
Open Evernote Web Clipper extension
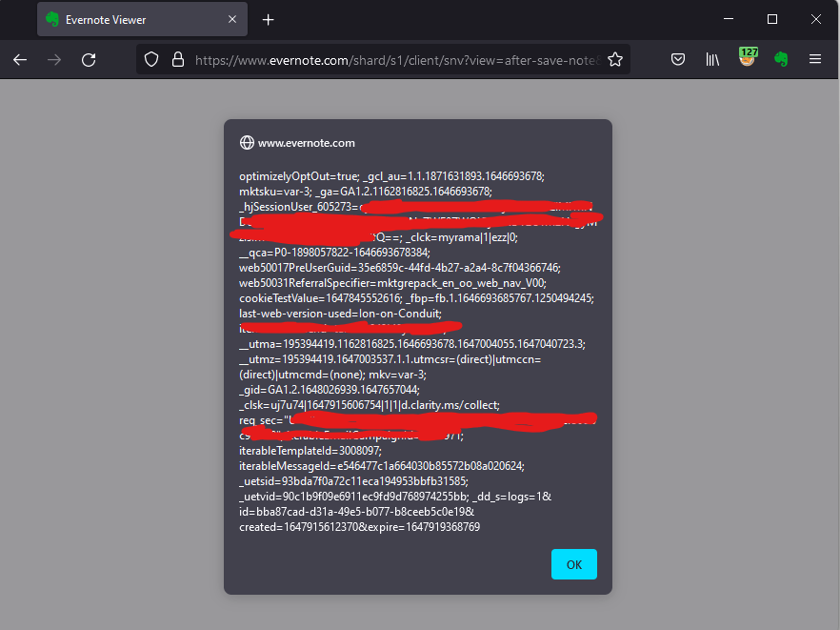pyautogui.click(x=781, y=59)
